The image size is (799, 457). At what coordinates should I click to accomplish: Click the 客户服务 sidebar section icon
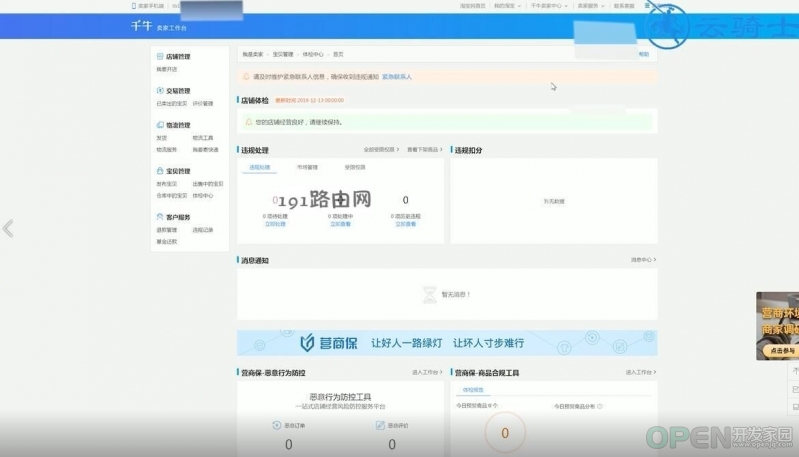(x=160, y=217)
